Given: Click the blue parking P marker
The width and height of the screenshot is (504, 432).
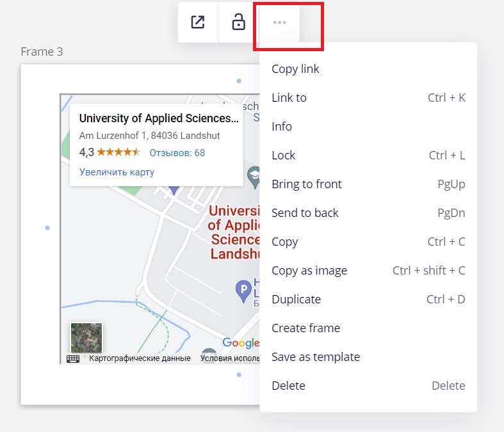Looking at the screenshot, I should (x=243, y=291).
